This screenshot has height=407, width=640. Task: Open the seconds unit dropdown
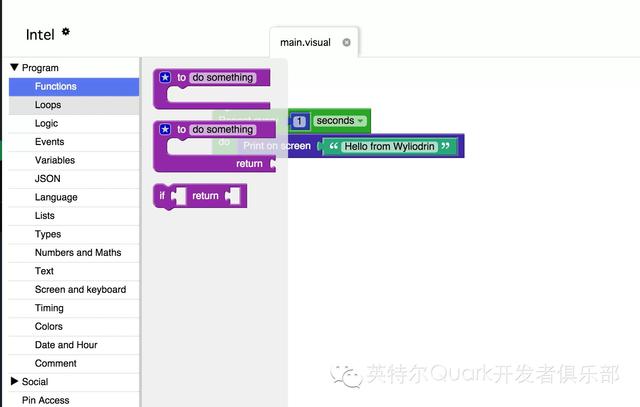click(340, 121)
